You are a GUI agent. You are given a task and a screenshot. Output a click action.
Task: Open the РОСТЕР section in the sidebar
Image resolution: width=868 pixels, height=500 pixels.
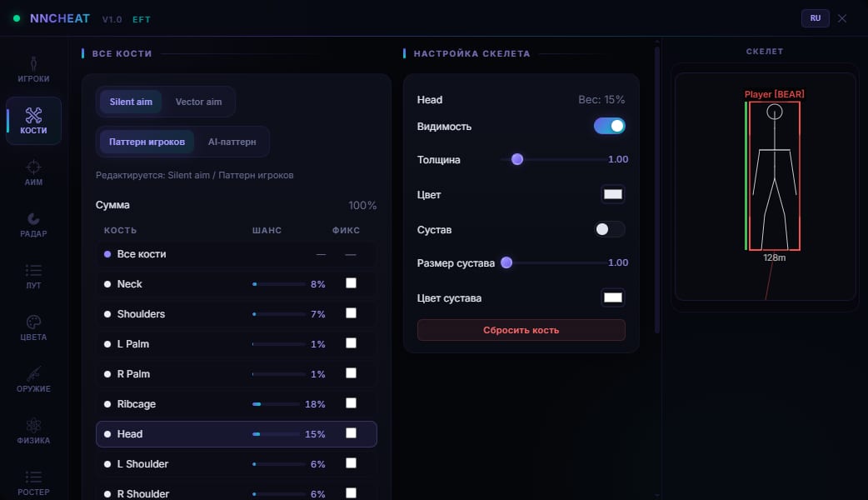coord(33,482)
